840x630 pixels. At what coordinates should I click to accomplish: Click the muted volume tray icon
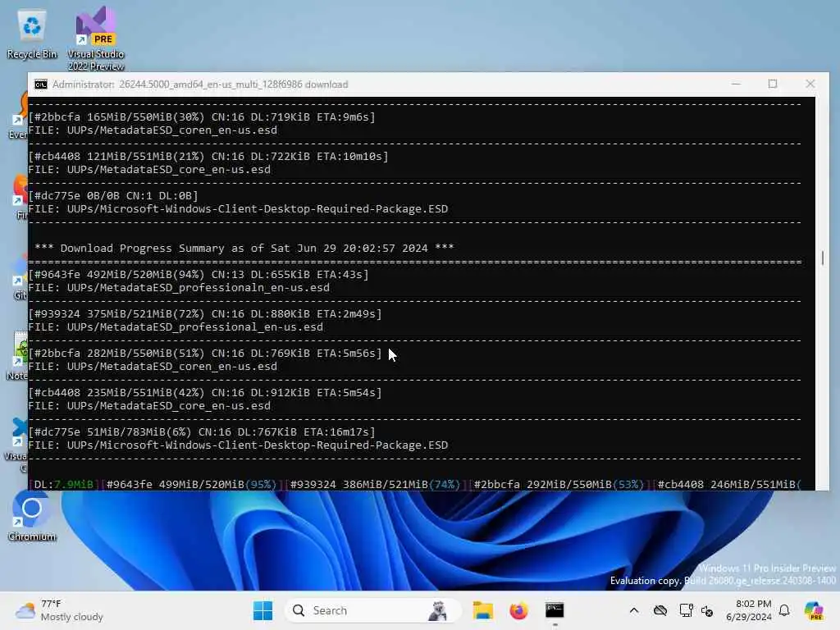tap(707, 610)
